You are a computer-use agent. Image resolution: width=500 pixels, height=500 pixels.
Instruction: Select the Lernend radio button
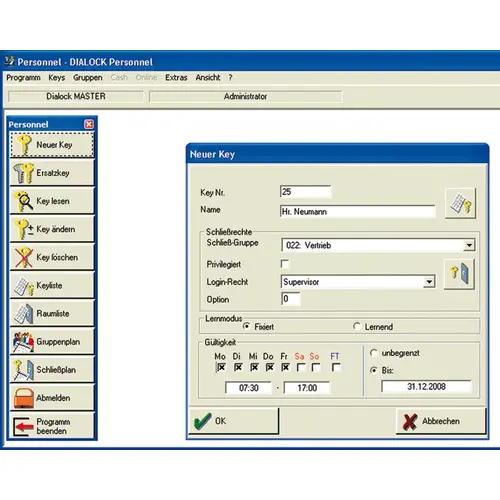coord(357,326)
